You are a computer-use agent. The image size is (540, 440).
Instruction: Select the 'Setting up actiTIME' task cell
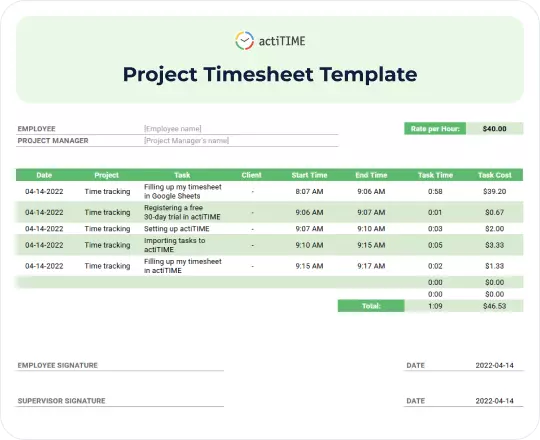pyautogui.click(x=176, y=229)
